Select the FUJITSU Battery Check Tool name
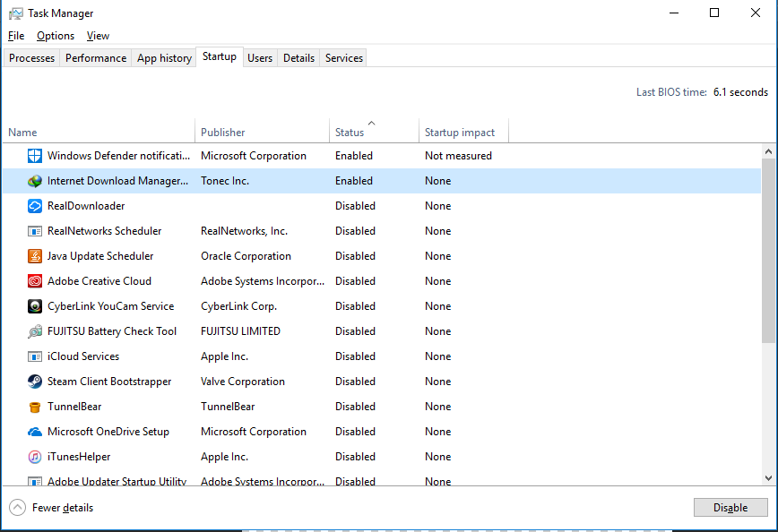The image size is (778, 532). click(112, 331)
